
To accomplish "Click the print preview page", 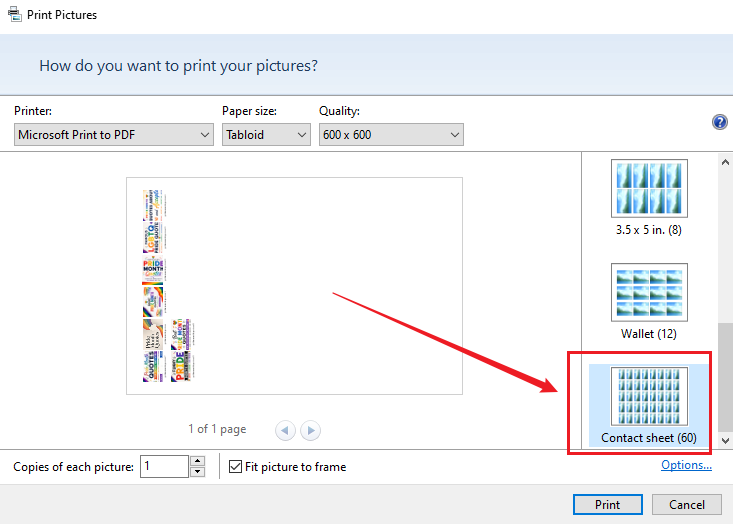I will coord(295,286).
